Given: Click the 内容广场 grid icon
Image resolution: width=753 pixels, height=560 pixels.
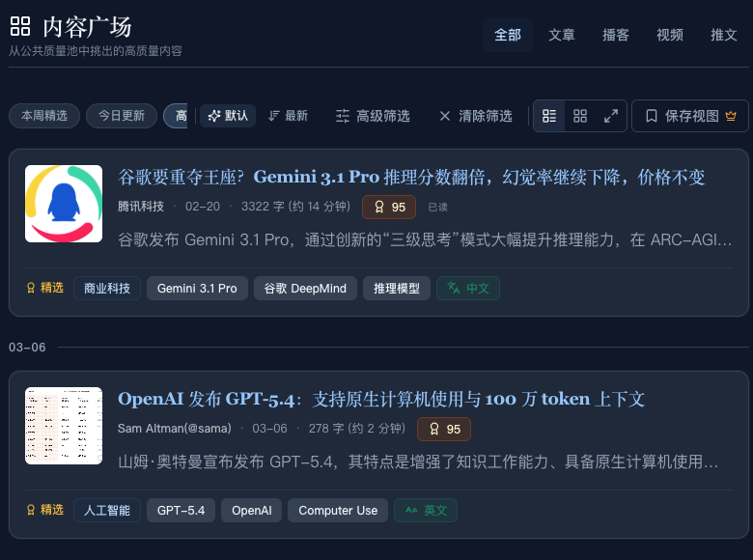Looking at the screenshot, I should point(20,26).
